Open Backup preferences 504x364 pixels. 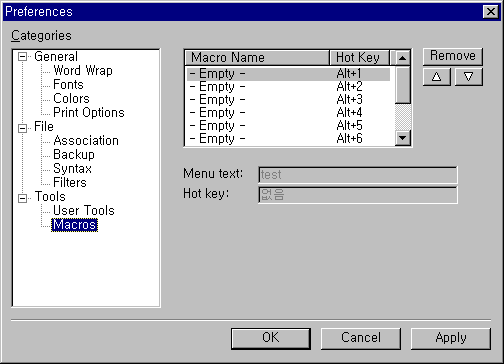click(74, 154)
